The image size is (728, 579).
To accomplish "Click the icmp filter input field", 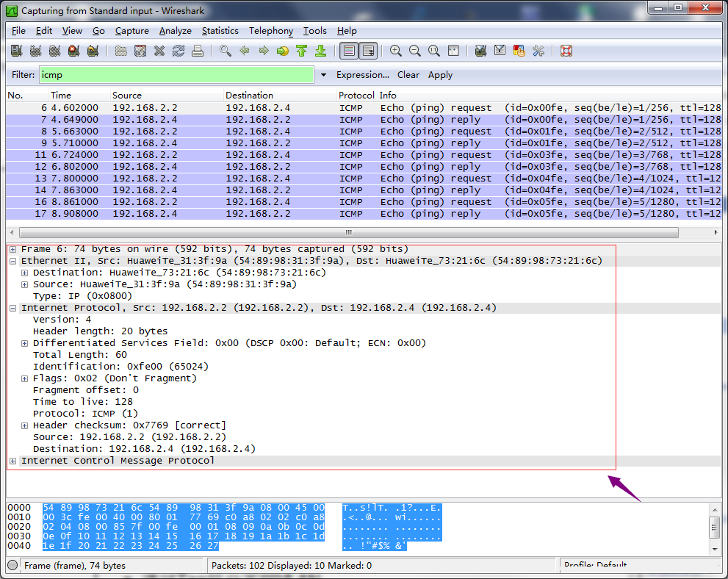I will (x=176, y=75).
